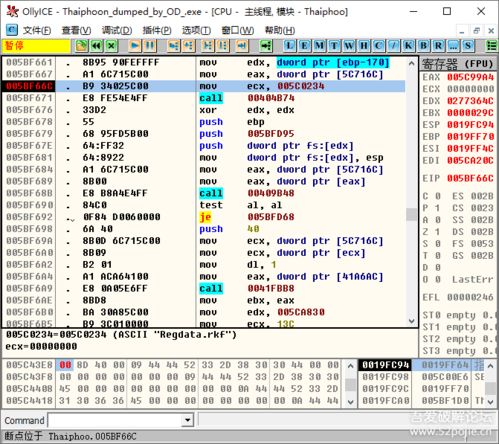499x444 pixels.
Task: Click the CPU window system icon in menu bar
Action: tap(12, 30)
